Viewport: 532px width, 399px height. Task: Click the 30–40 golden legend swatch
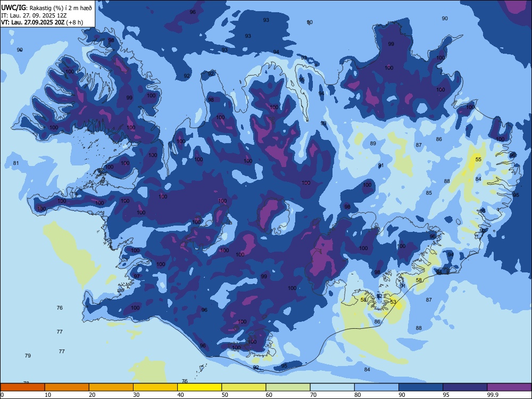click(155, 387)
